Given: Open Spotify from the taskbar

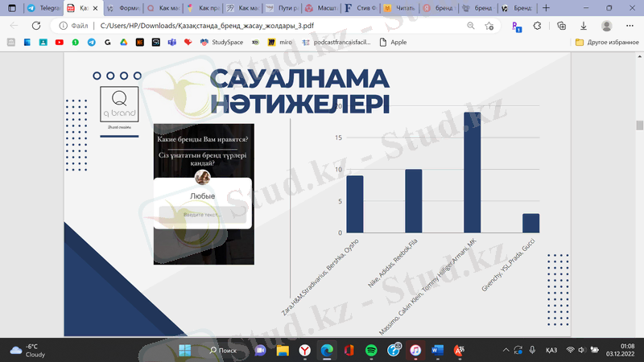Looking at the screenshot, I should tap(371, 350).
